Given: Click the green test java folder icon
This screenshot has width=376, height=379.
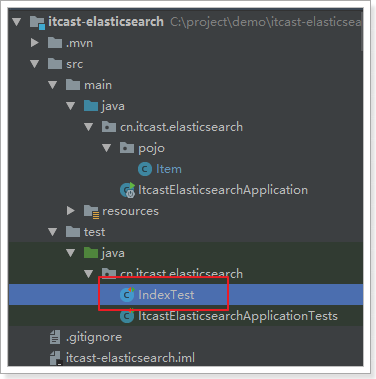Looking at the screenshot, I should click(x=91, y=253).
